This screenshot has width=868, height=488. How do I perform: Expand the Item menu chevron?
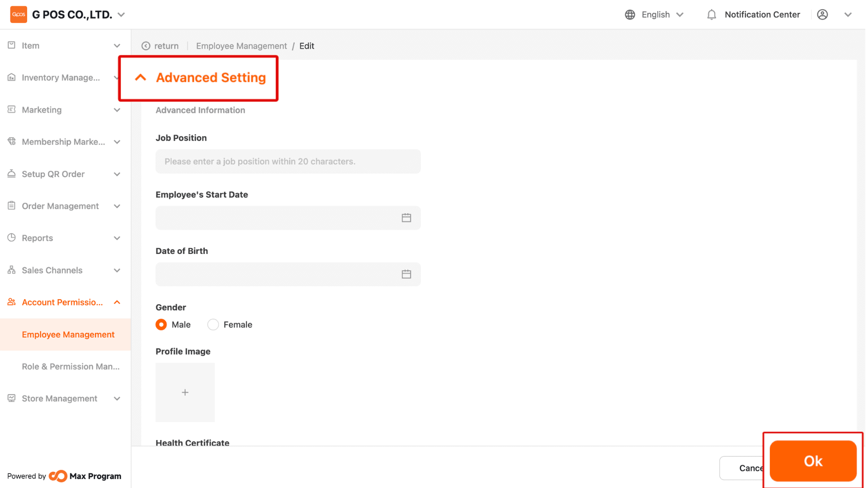117,46
